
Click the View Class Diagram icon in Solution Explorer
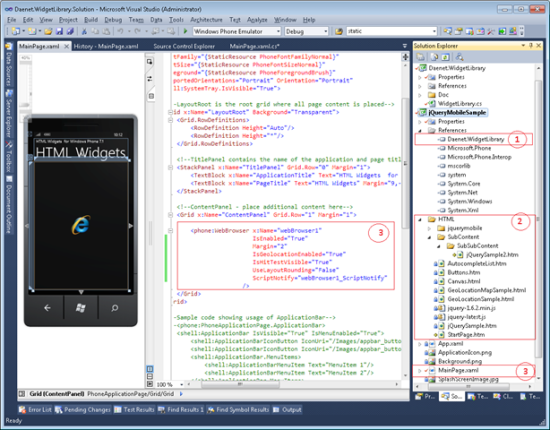[459, 56]
